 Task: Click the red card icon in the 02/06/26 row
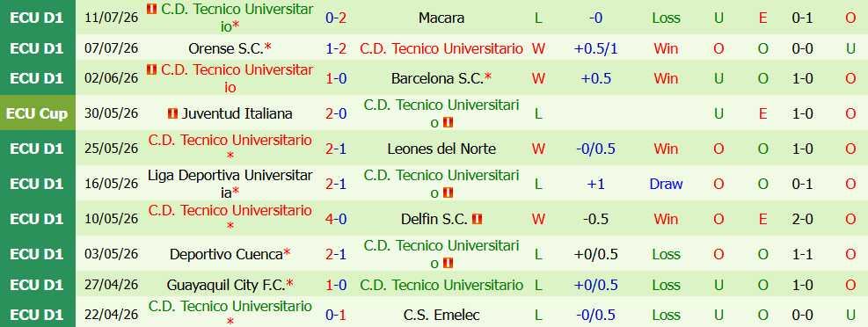pyautogui.click(x=151, y=69)
